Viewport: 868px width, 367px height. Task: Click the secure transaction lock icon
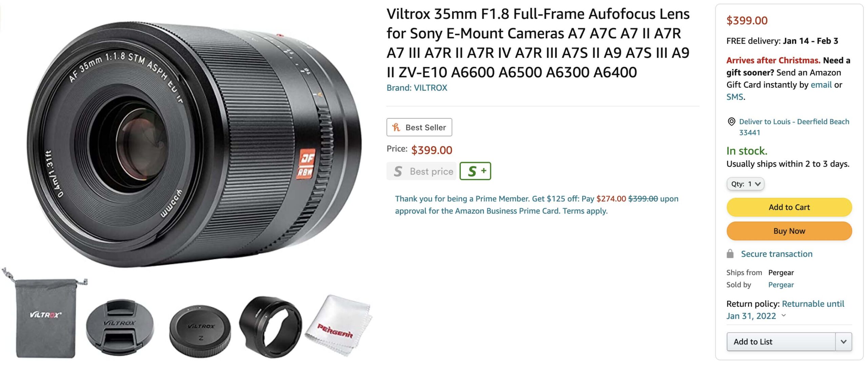(730, 254)
